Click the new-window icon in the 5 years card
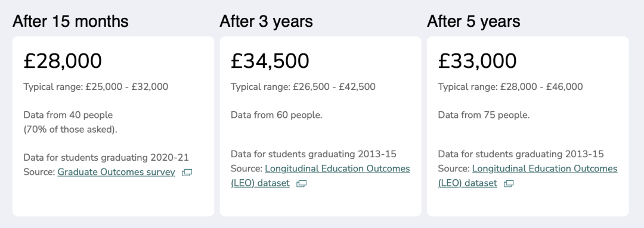This screenshot has width=644, height=228. tap(509, 184)
